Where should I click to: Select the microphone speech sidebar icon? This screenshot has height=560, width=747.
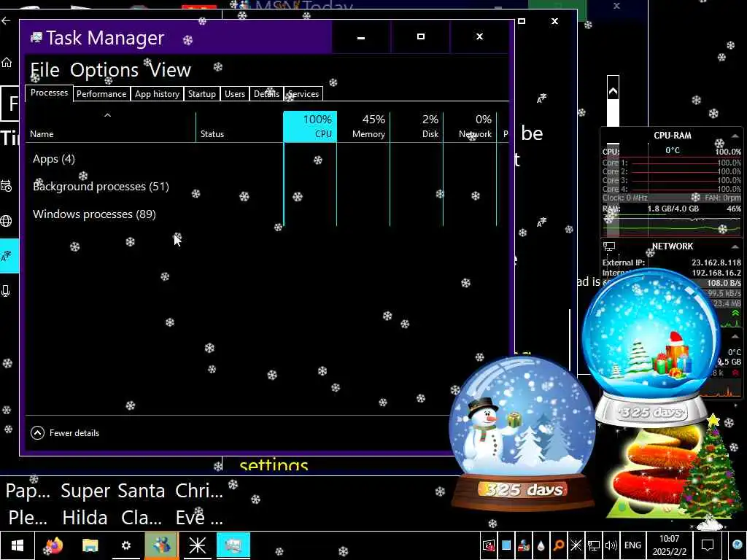coord(6,291)
